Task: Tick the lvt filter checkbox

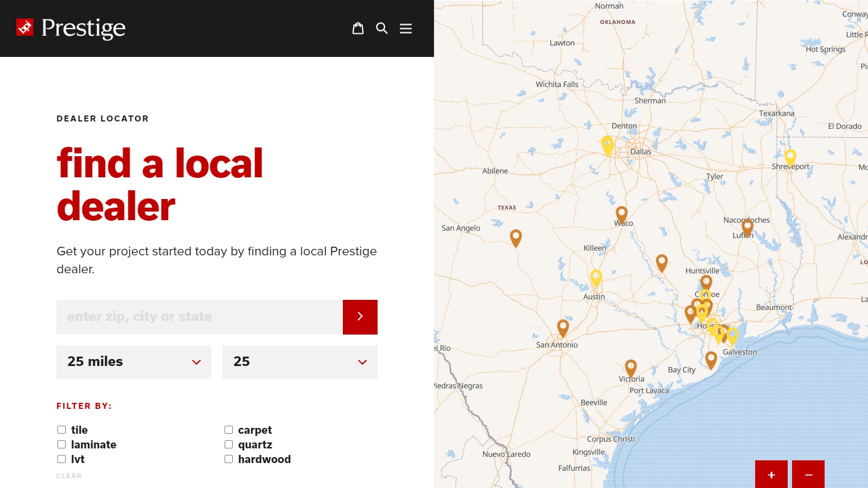Action: [62, 459]
